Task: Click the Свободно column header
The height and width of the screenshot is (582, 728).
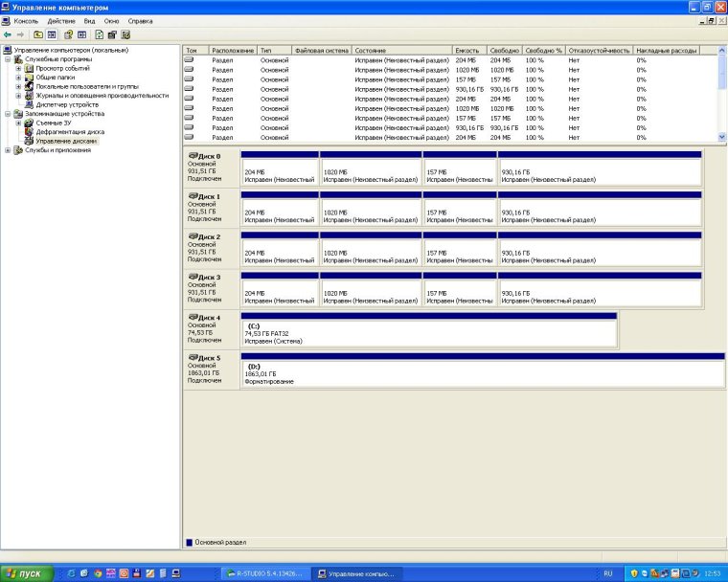Action: point(505,50)
